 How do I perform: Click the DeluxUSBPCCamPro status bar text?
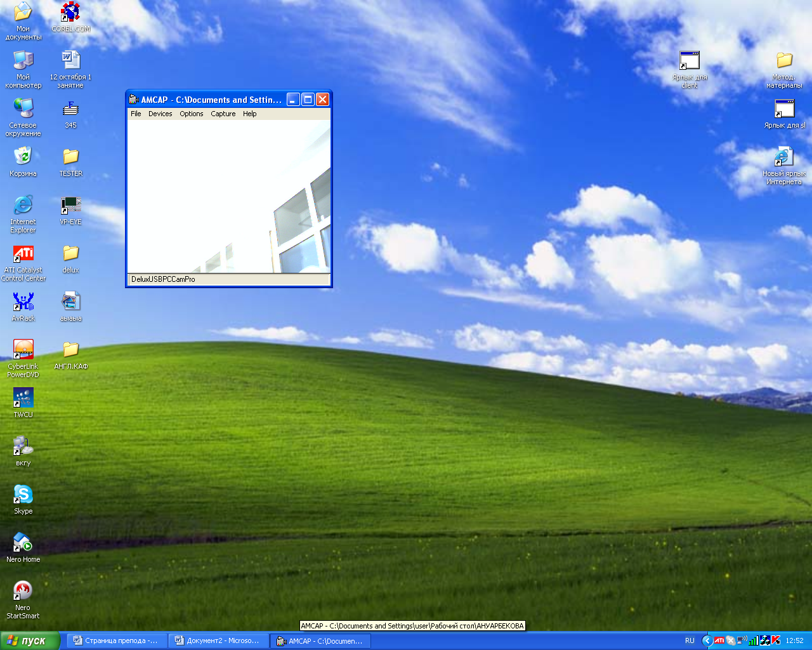coord(163,279)
